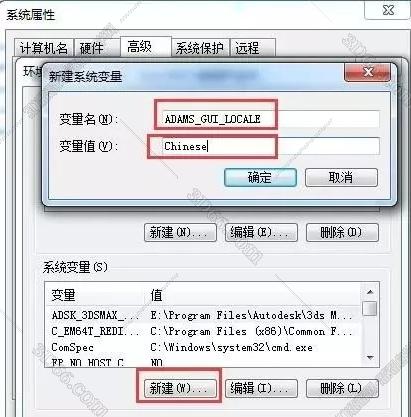Close the 新建系统变量 dialog

367,72
